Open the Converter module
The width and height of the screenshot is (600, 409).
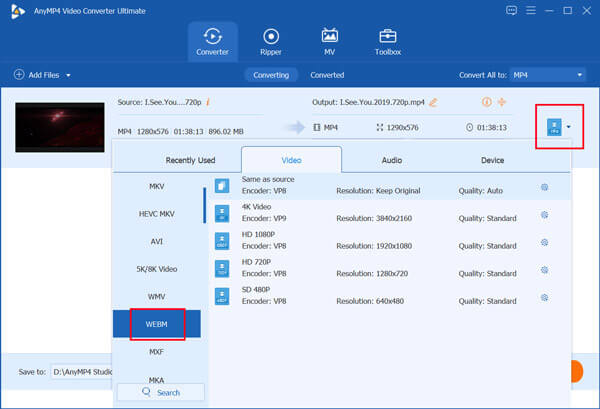pos(212,42)
